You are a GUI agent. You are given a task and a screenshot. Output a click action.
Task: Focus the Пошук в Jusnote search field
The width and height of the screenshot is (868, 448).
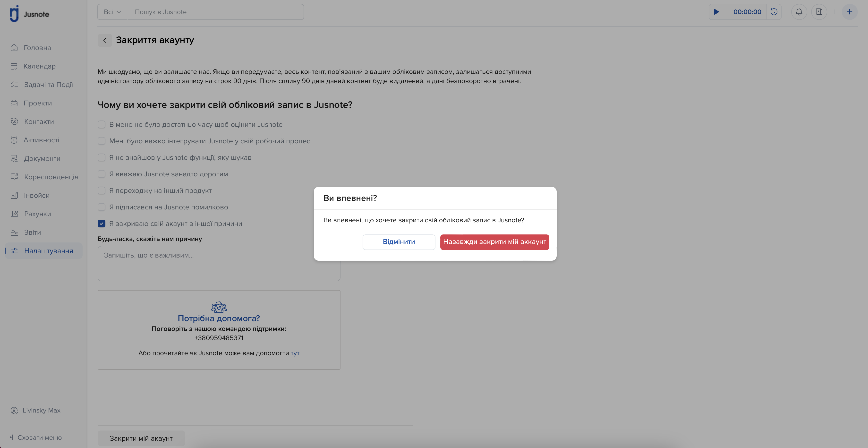pos(216,12)
